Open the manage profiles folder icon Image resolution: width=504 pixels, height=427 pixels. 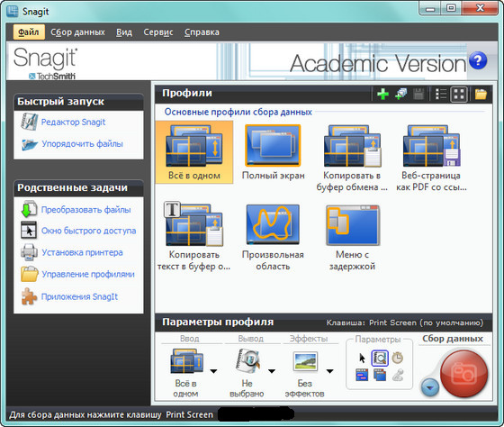coord(481,95)
